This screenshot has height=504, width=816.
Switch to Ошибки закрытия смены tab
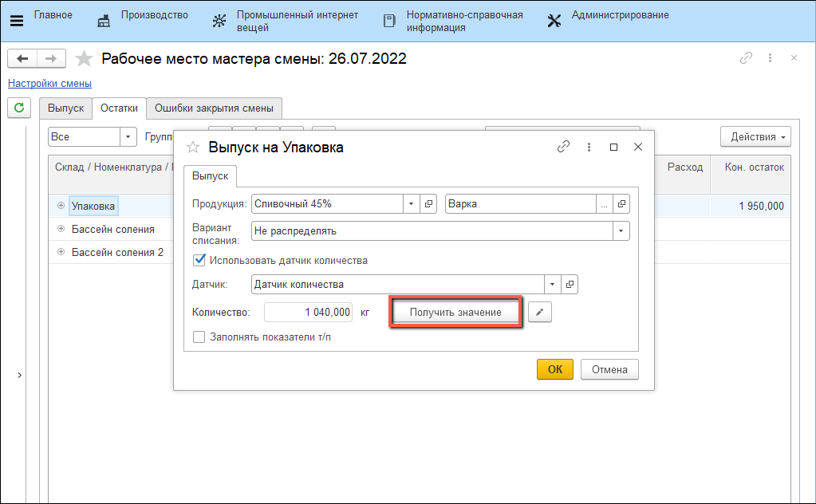click(x=214, y=108)
